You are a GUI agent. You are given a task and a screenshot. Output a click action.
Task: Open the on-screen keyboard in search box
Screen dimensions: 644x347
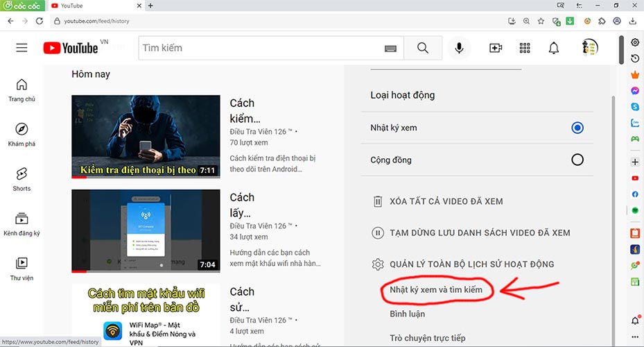pyautogui.click(x=390, y=49)
